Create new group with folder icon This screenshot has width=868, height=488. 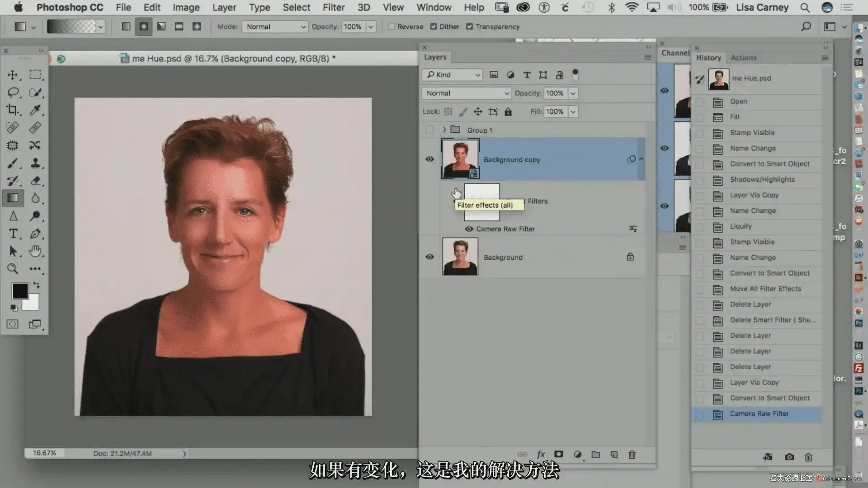coord(595,455)
